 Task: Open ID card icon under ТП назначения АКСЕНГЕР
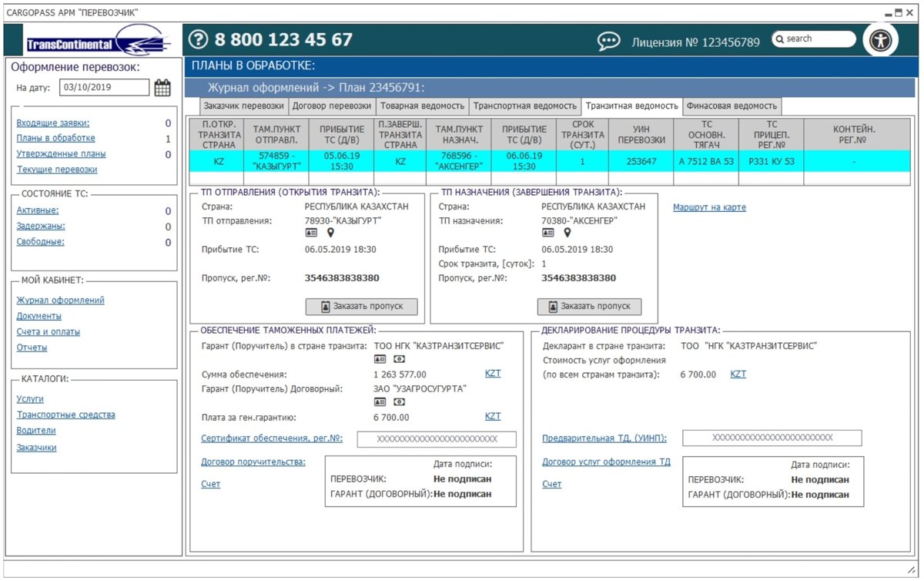pos(547,232)
